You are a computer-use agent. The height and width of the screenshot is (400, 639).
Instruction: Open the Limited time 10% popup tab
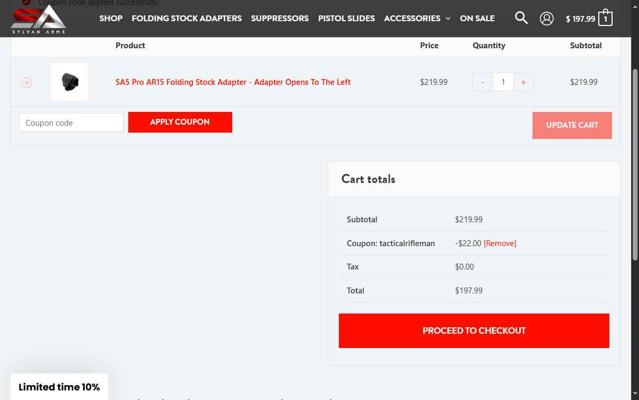click(59, 387)
